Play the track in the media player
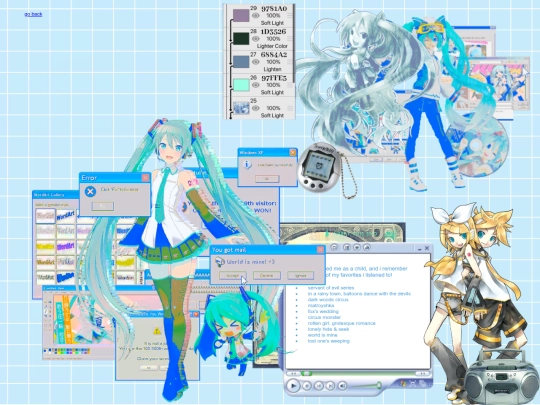 tap(293, 385)
